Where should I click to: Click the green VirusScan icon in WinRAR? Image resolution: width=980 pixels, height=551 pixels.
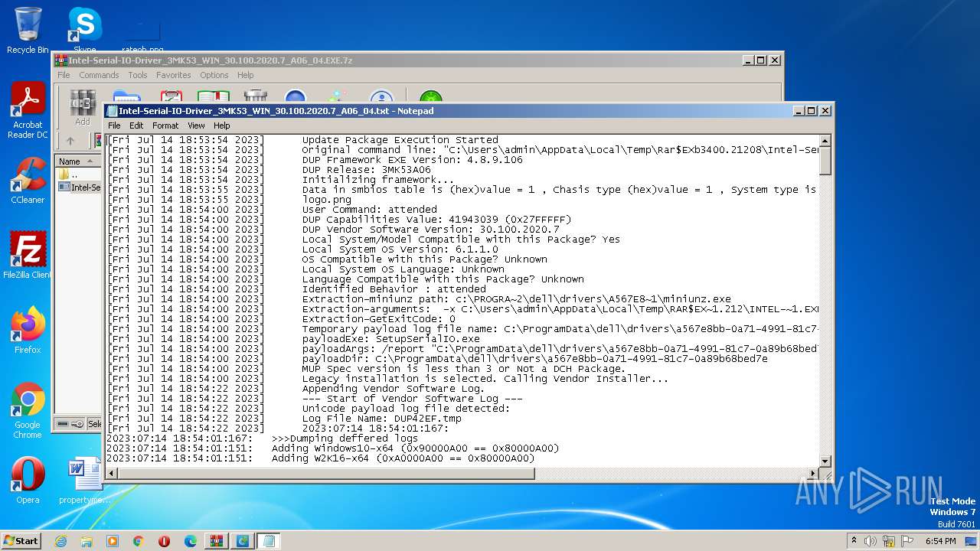pyautogui.click(x=431, y=97)
